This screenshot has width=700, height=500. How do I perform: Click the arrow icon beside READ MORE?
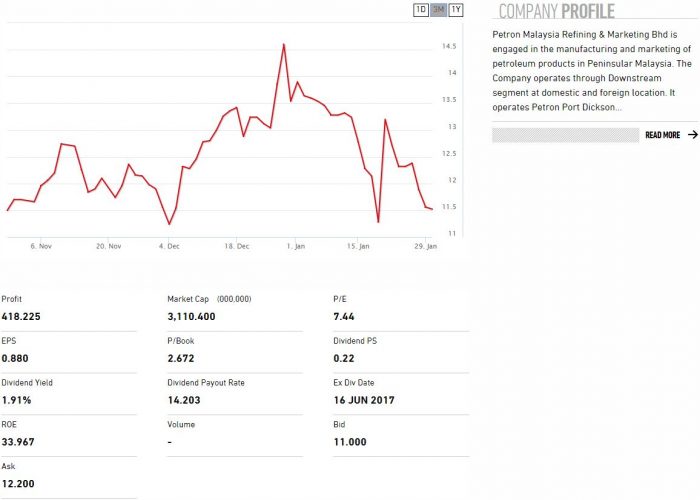(x=693, y=135)
